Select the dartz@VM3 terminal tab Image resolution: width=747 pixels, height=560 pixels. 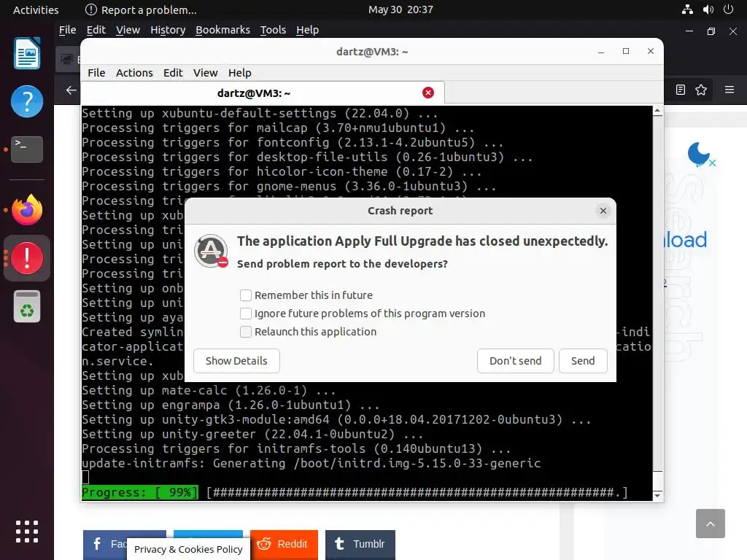263,93
